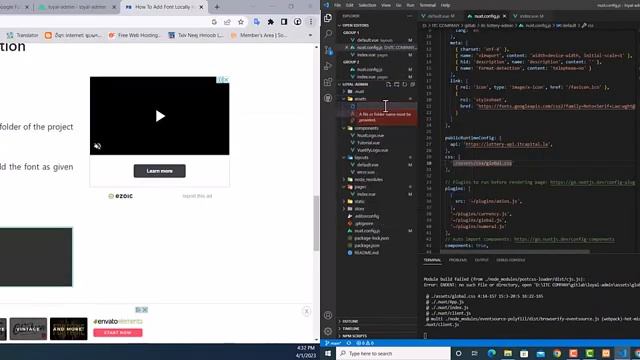Screen dimensions: 640x360
Task: Click the Learn more ad button
Action: point(160,171)
